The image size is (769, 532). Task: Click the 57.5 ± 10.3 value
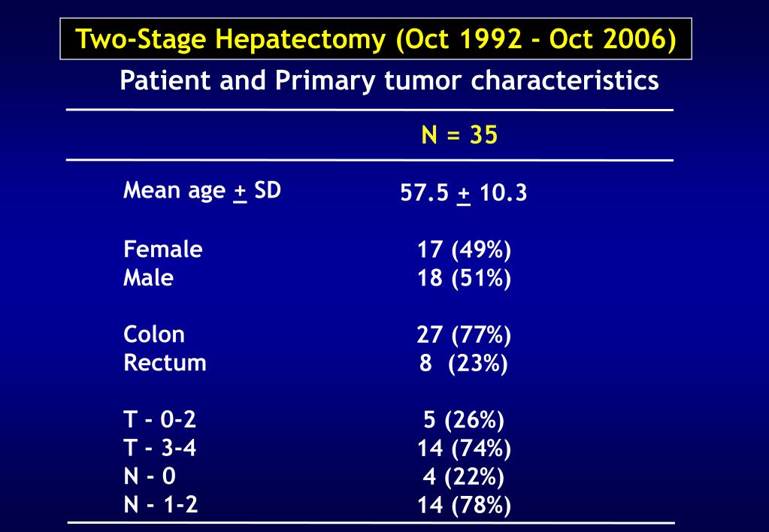[464, 192]
